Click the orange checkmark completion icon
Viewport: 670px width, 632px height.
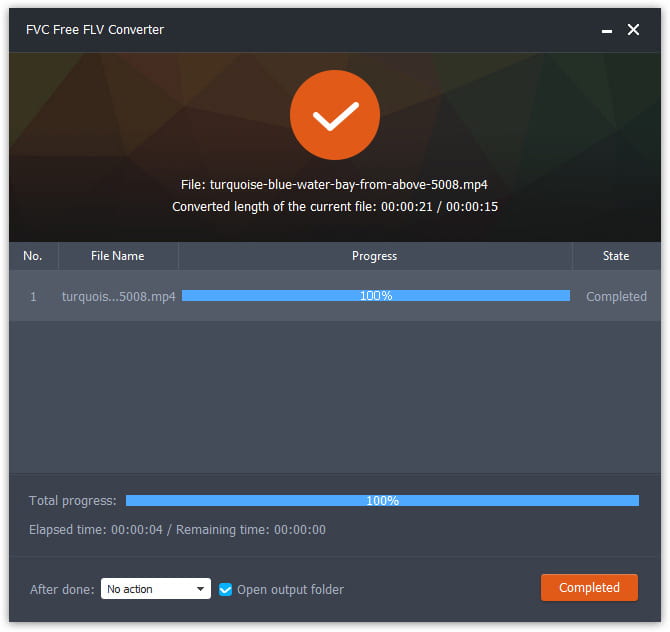point(335,115)
